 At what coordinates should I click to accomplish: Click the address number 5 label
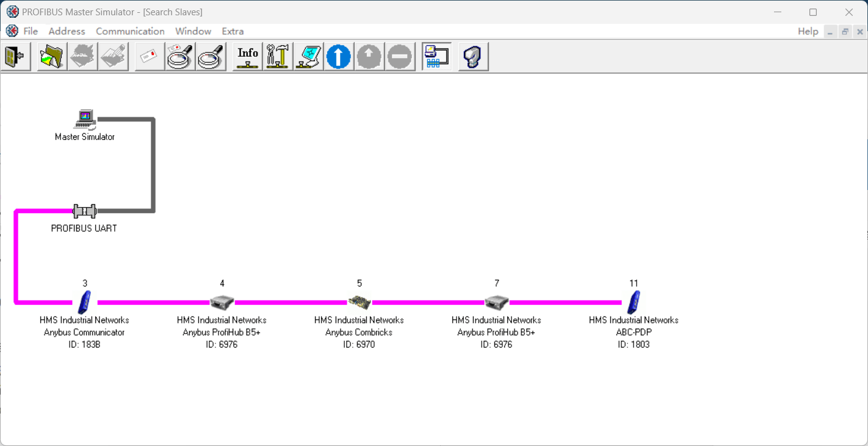coord(360,283)
